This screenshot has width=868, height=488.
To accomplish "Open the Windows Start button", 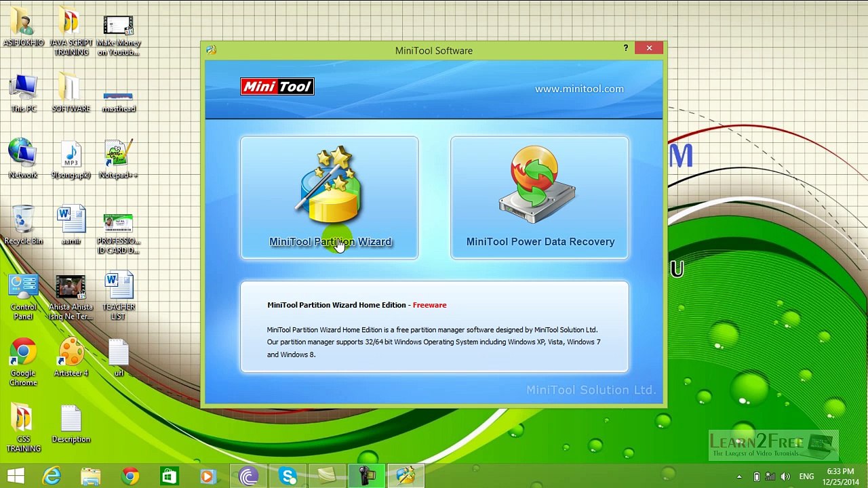I will click(x=15, y=476).
